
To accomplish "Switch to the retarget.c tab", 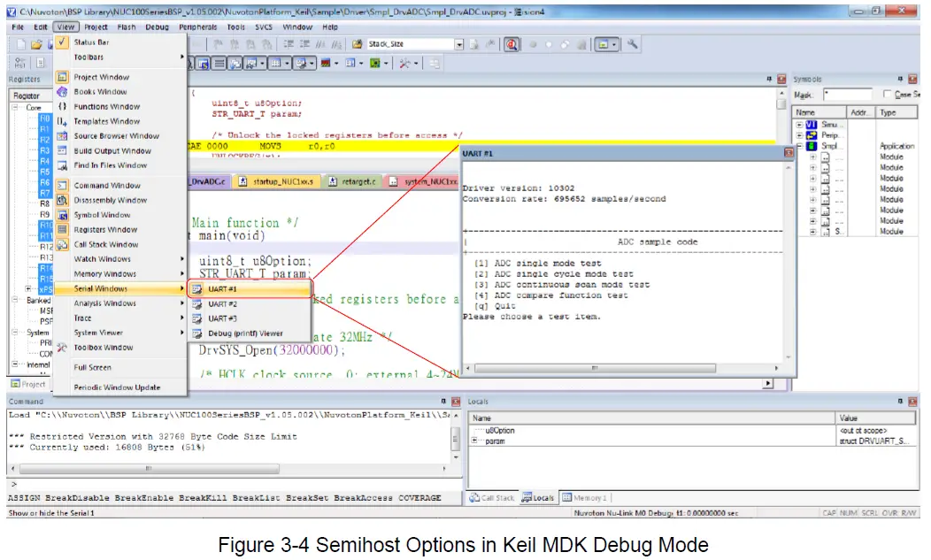I will pyautogui.click(x=353, y=181).
